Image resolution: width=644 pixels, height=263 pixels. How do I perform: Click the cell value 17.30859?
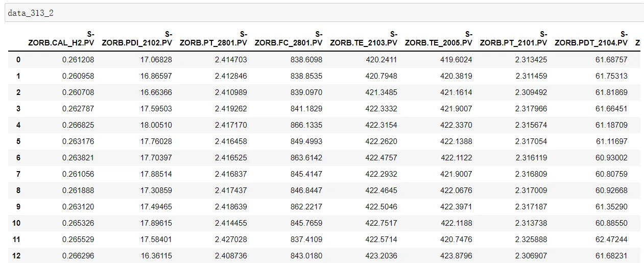(x=156, y=190)
